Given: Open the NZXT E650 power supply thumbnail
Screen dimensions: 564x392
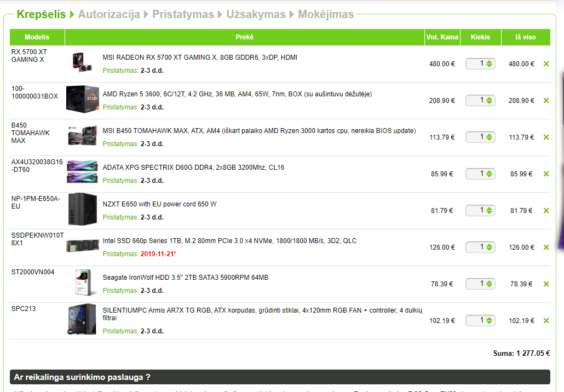Looking at the screenshot, I should click(x=83, y=209).
